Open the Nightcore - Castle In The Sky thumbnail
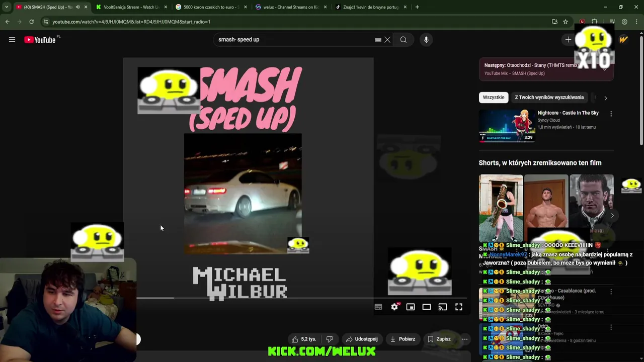 point(507,126)
